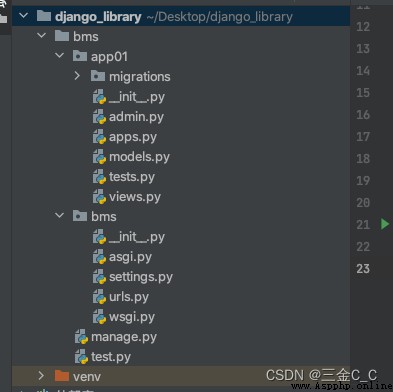Image resolution: width=393 pixels, height=392 pixels.
Task: Collapse the inner bms package chevron
Action: [59, 215]
